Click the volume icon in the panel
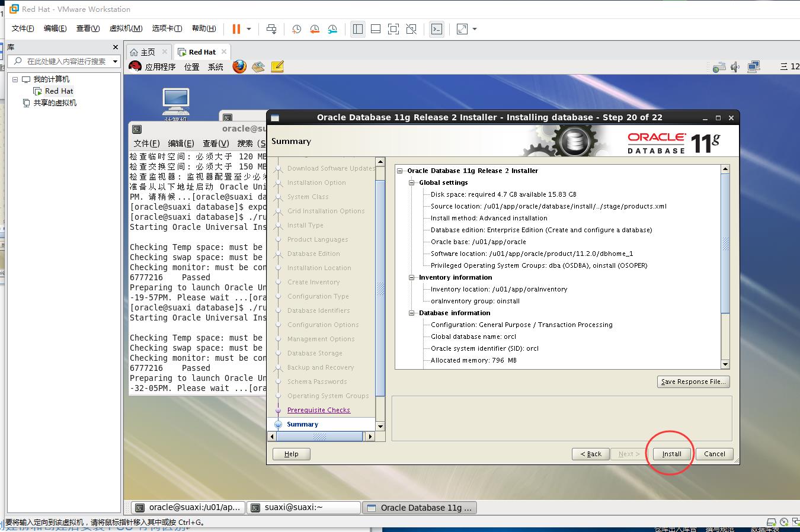The image size is (800, 532). [x=735, y=67]
